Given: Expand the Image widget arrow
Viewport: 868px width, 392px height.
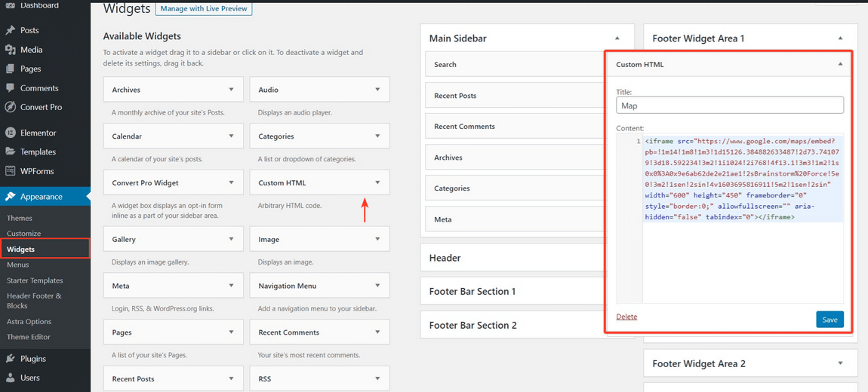Looking at the screenshot, I should (x=377, y=240).
